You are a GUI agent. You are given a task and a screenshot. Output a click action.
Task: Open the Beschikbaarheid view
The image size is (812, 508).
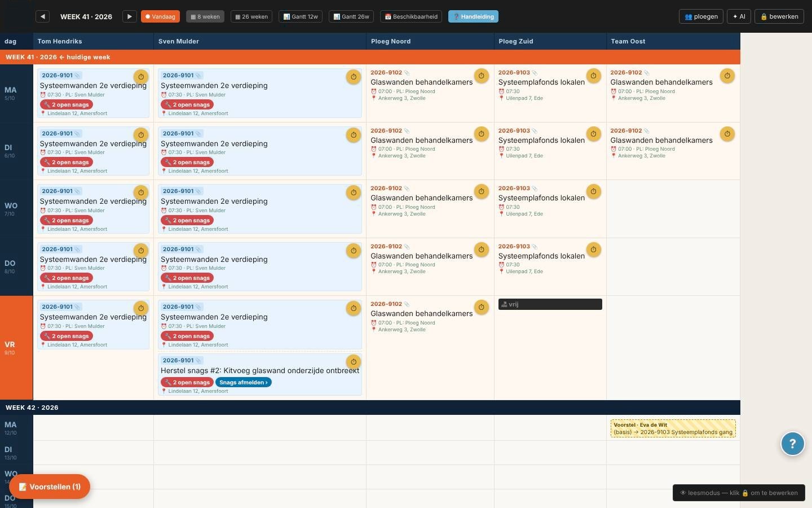pyautogui.click(x=411, y=16)
